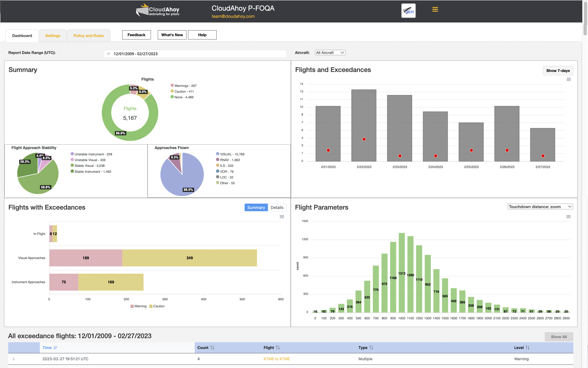
Task: Click Instrument Approaches warning bar 75
Action: point(64,282)
